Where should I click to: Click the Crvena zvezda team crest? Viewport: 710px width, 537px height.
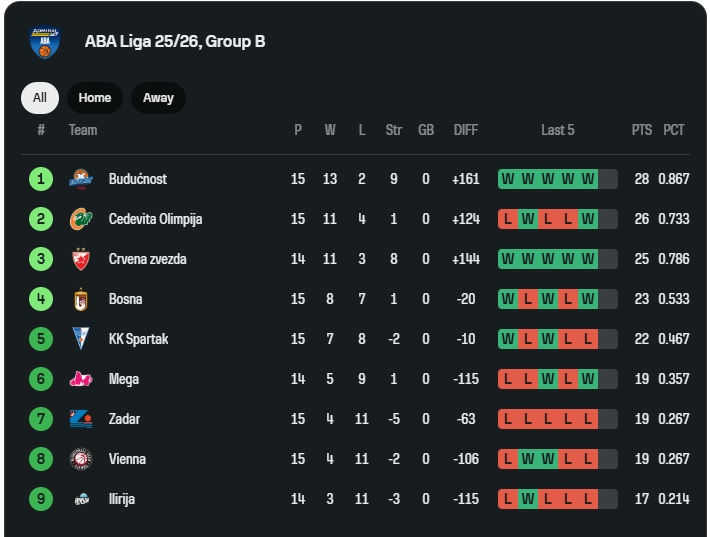[x=80, y=259]
